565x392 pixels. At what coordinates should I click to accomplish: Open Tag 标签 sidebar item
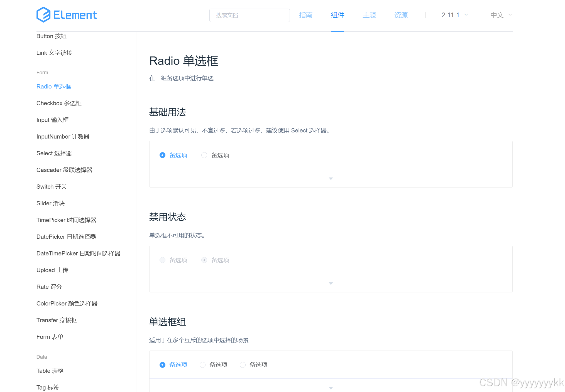click(48, 388)
